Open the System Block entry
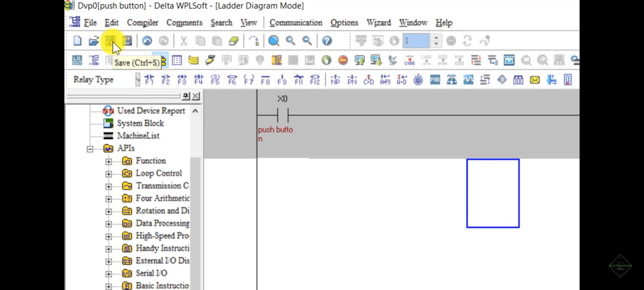644x290 pixels. (x=140, y=123)
